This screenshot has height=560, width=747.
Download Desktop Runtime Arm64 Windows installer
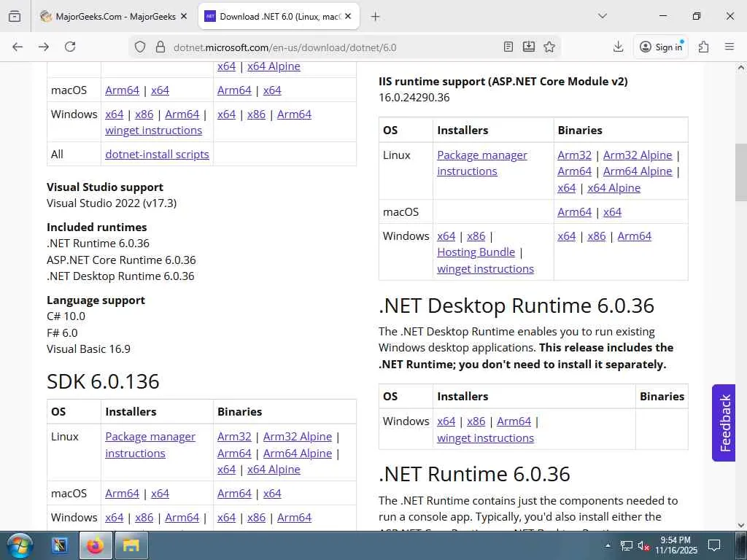[514, 421]
